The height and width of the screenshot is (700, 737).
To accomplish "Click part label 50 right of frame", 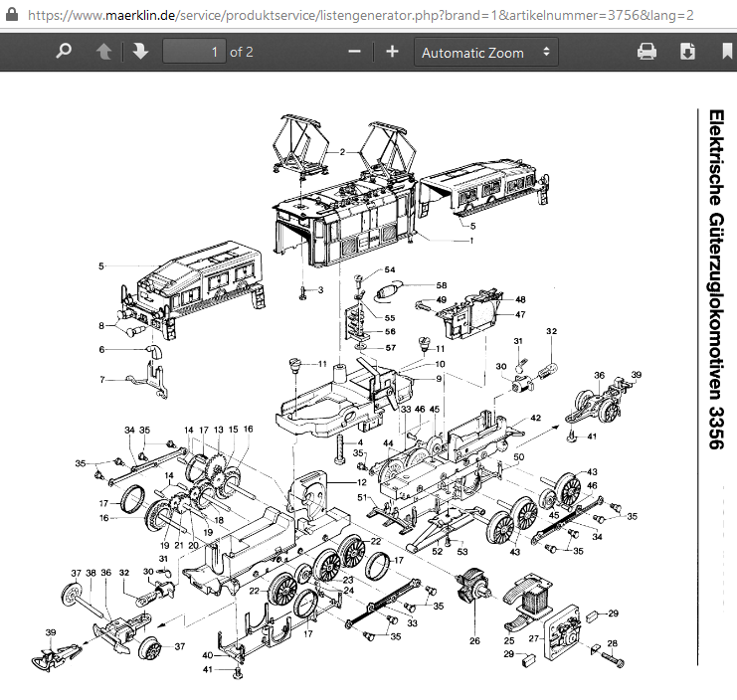I will [x=518, y=456].
